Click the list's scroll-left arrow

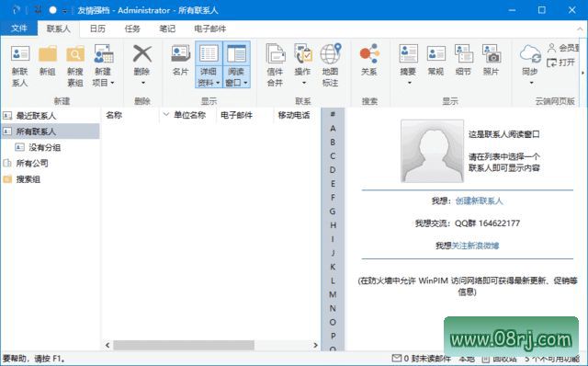click(x=107, y=345)
